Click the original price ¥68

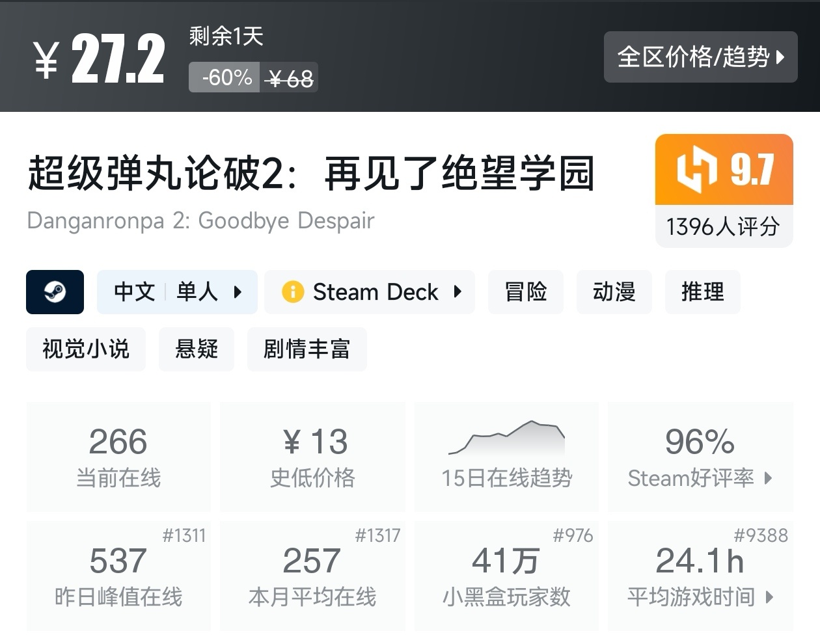pyautogui.click(x=290, y=79)
